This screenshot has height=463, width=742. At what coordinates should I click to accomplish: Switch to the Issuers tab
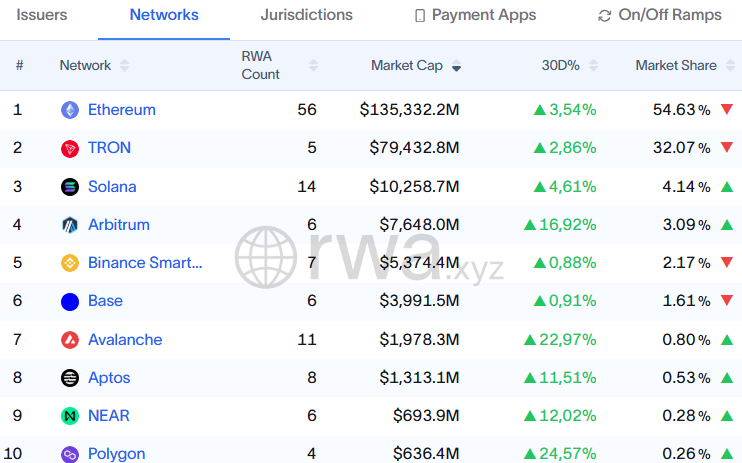[x=42, y=15]
